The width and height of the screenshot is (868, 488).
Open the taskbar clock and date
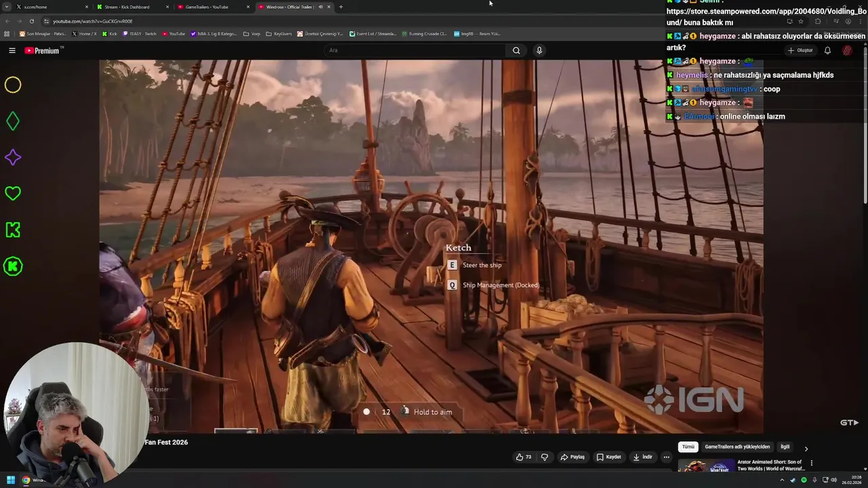pos(852,480)
